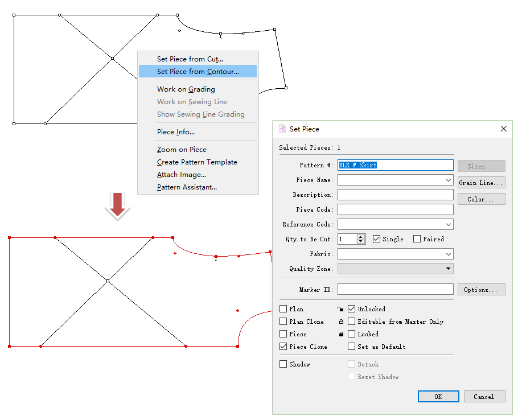The height and width of the screenshot is (420, 518).
Task: Enable the Paired checkbox
Action: [x=417, y=240]
